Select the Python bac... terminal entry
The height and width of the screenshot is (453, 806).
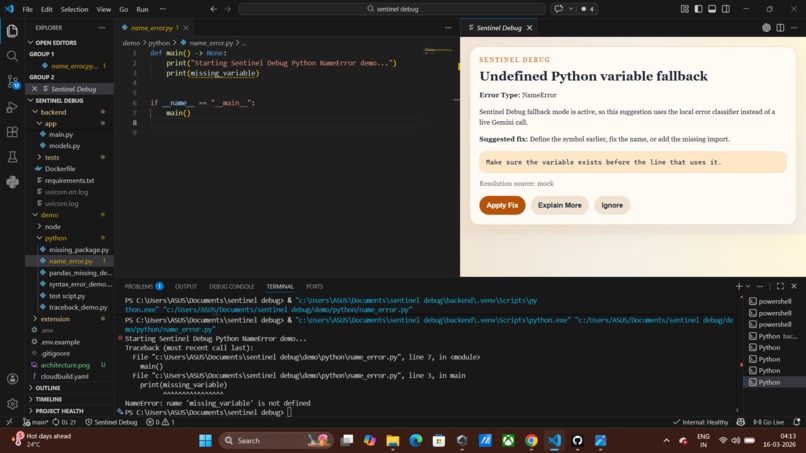tap(773, 336)
